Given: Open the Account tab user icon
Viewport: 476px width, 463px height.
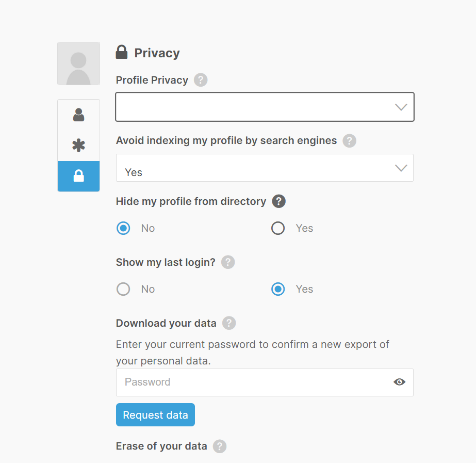Looking at the screenshot, I should tap(78, 115).
